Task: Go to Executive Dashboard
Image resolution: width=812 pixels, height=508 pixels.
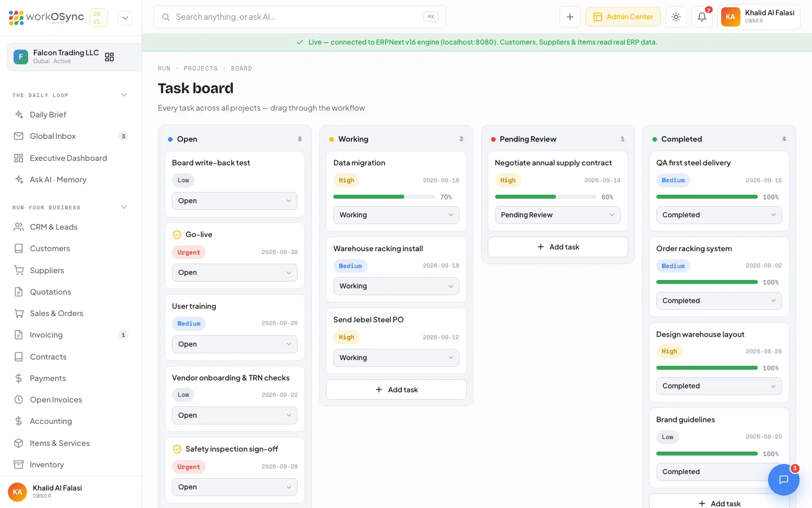Action: [x=70, y=158]
